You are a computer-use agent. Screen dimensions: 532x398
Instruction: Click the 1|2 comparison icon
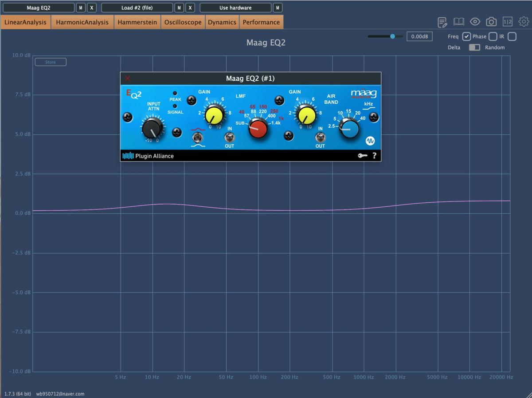(507, 22)
